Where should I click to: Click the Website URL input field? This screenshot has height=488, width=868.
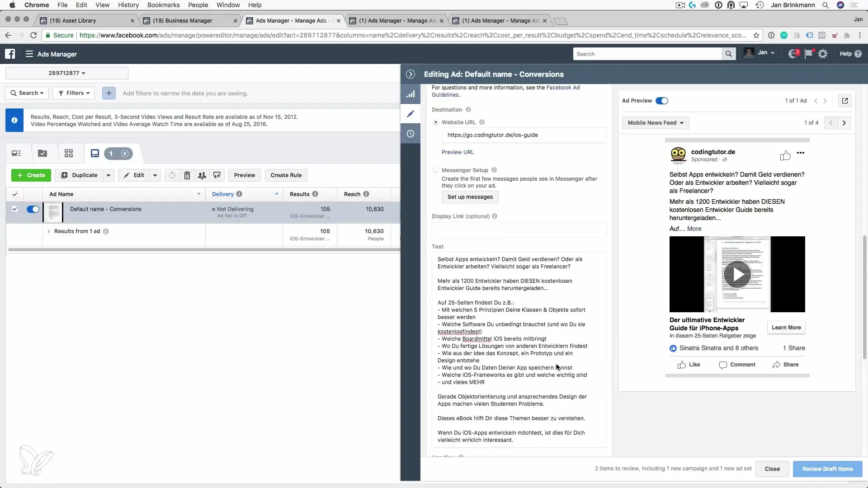(524, 135)
